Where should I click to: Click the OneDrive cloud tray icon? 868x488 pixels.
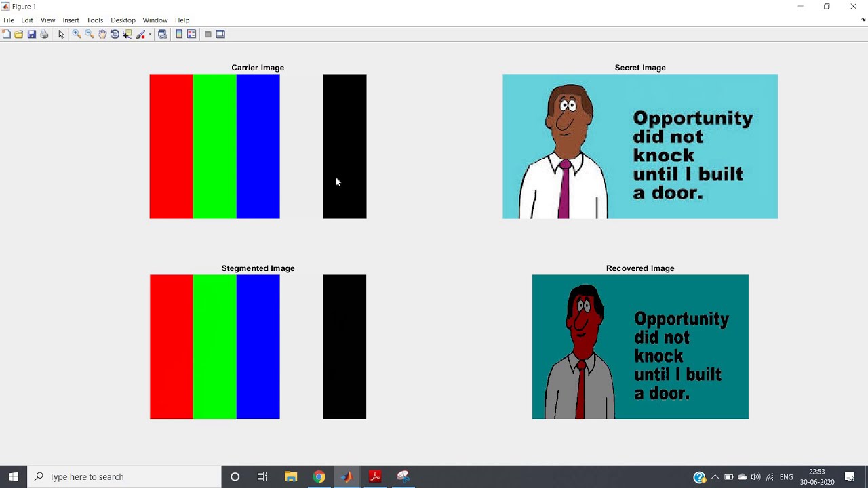click(x=743, y=477)
